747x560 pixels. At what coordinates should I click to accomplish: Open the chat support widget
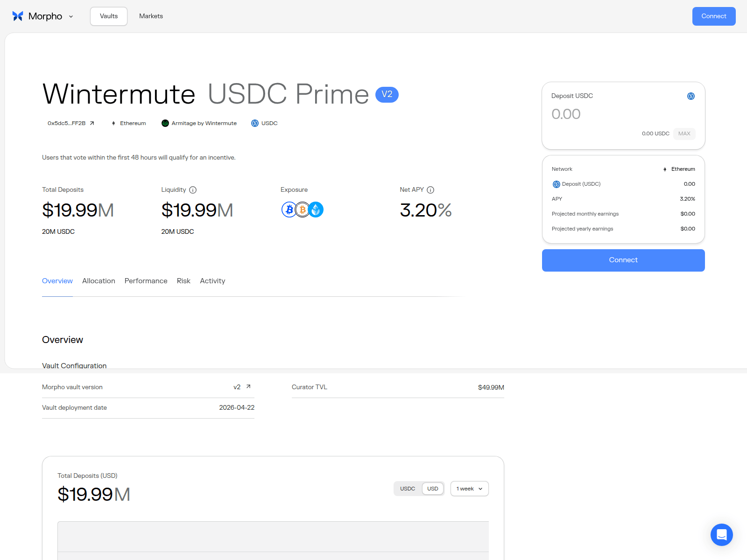tap(722, 535)
